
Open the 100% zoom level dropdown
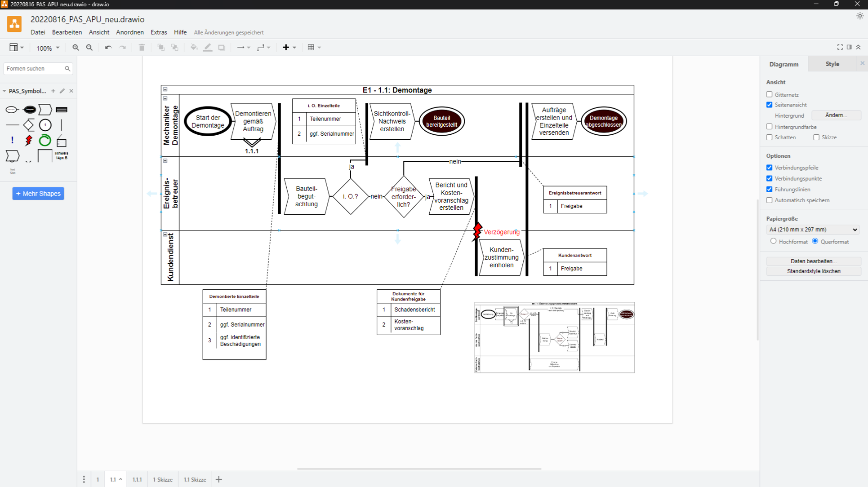[x=47, y=47]
